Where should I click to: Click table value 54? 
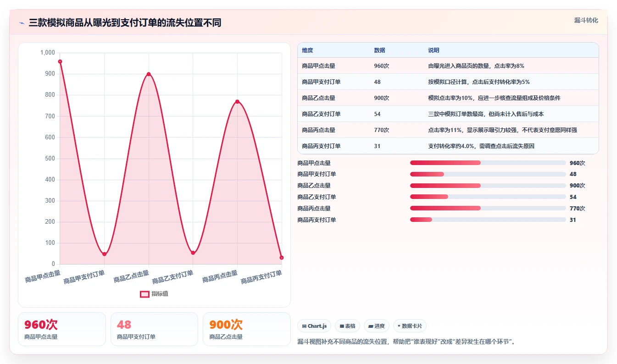377,114
